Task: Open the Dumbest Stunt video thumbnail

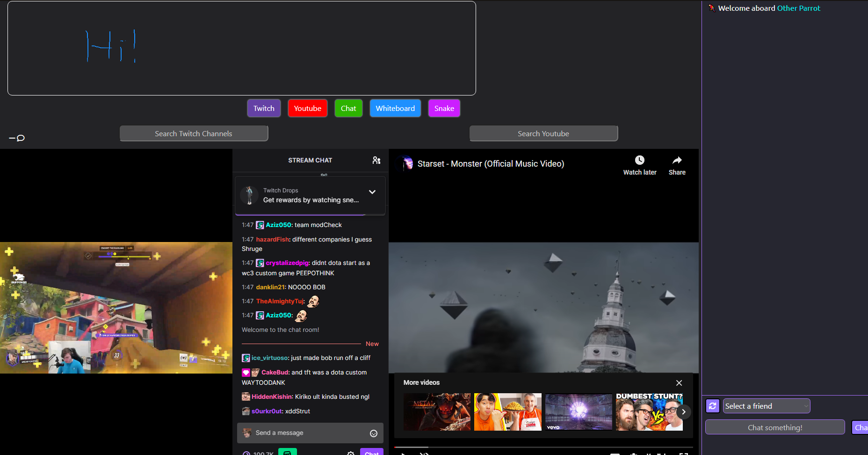Action: [649, 412]
